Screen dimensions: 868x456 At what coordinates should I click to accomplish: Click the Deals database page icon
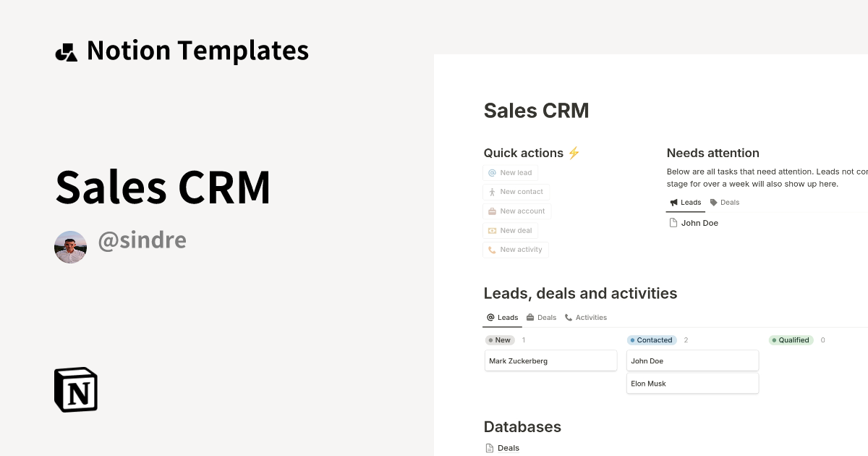coord(490,448)
